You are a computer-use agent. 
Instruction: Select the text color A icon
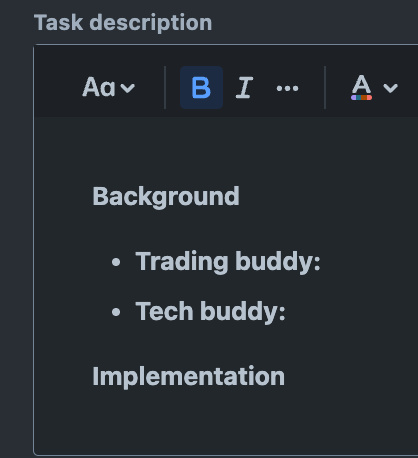coord(361,87)
